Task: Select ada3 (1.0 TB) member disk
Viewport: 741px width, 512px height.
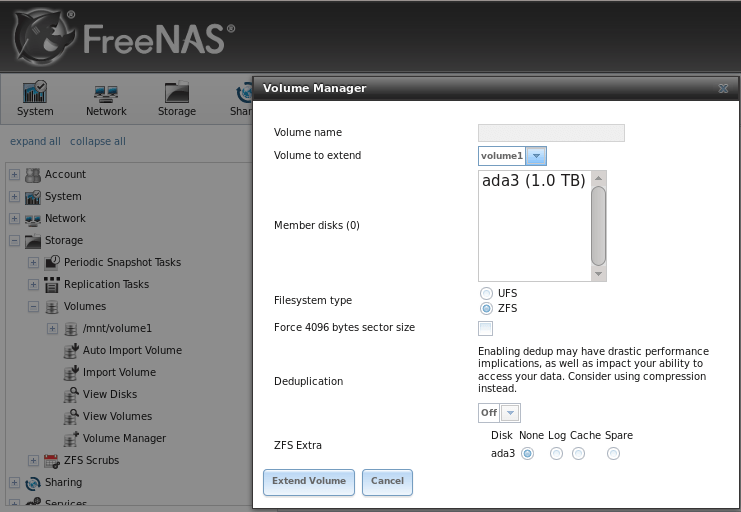Action: 534,181
